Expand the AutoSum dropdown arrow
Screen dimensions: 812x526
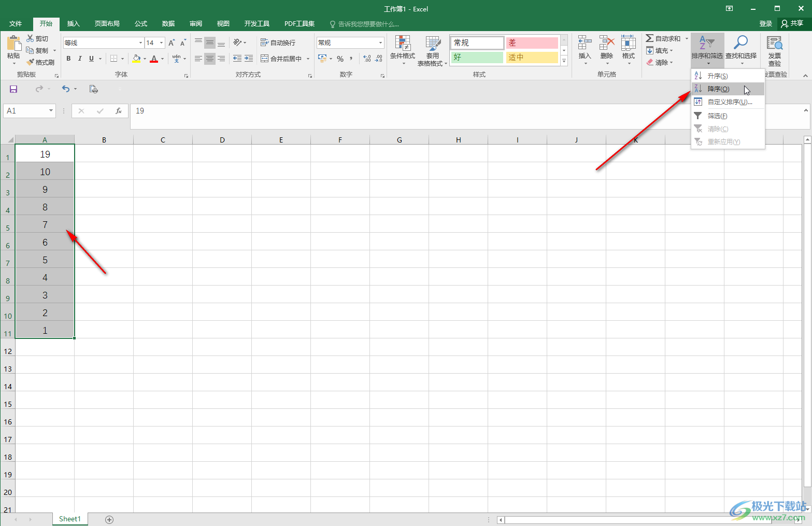(687, 38)
